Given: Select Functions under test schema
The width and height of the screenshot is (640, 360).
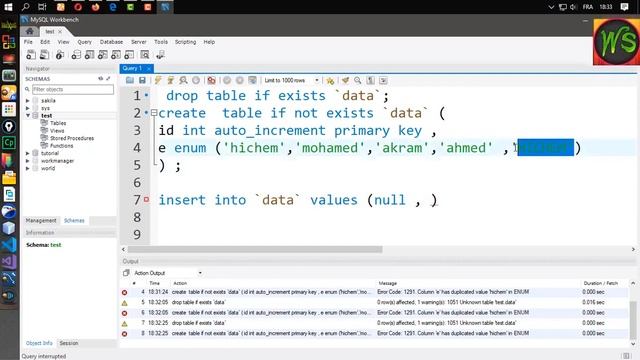Looking at the screenshot, I should pos(62,146).
